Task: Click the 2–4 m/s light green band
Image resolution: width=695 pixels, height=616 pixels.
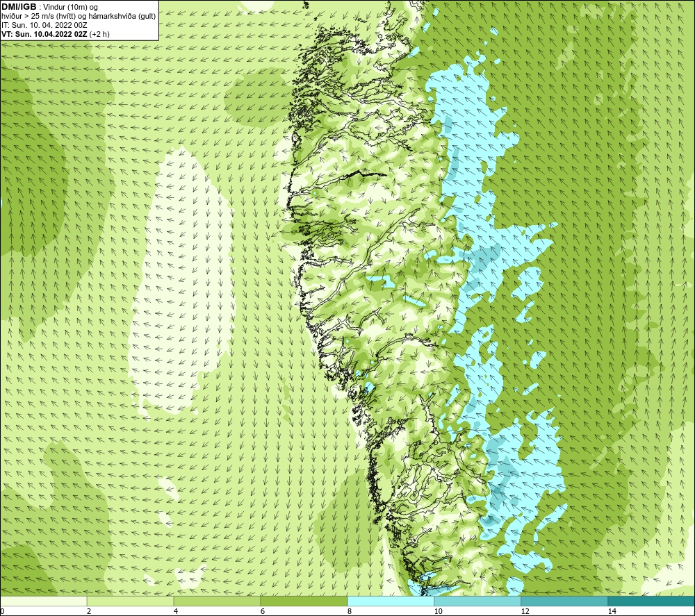Action: click(130, 601)
